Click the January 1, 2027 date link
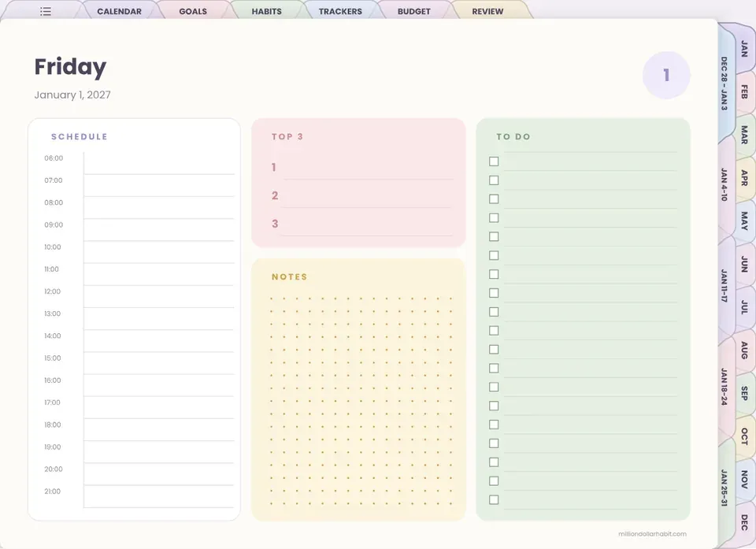 72,95
